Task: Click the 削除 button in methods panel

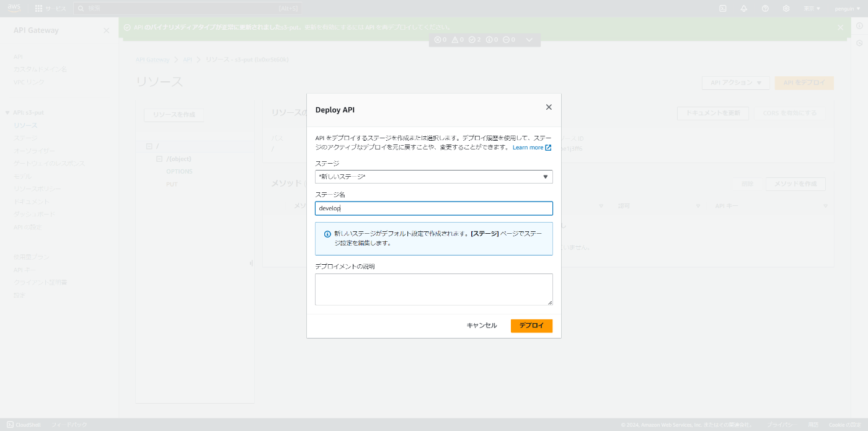Action: 747,184
